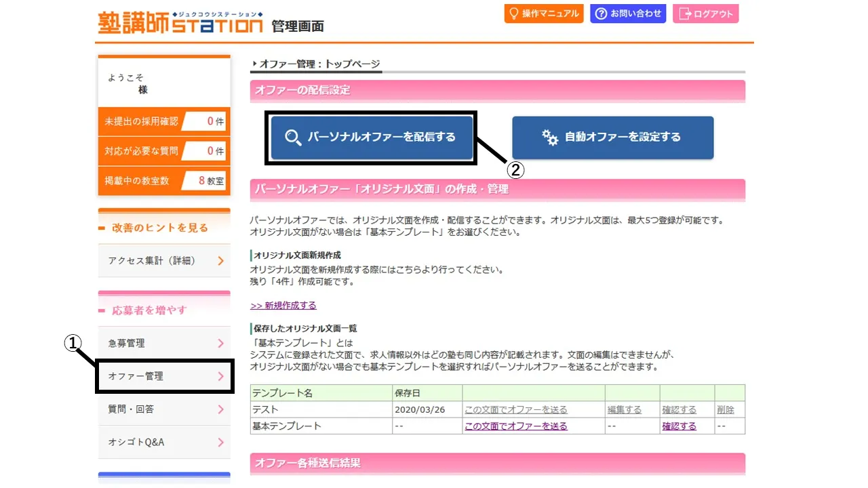The image size is (868, 488).
Task: Click the >> 新規作成する link
Action: click(283, 306)
